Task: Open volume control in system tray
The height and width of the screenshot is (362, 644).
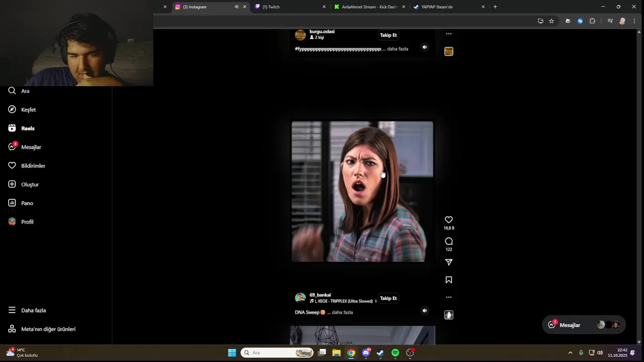Action: pos(600,353)
